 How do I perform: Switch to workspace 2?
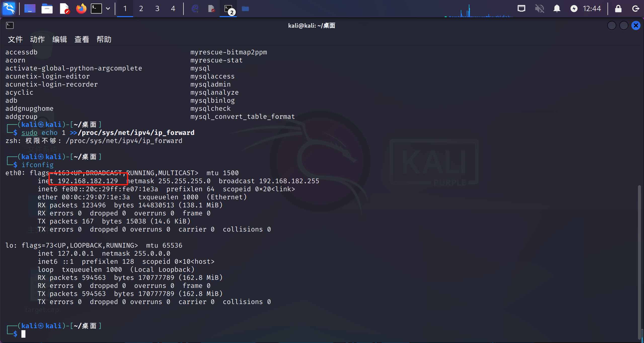click(141, 9)
